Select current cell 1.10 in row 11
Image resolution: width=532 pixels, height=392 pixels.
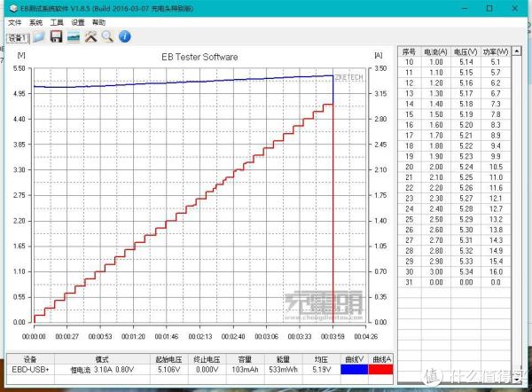coord(436,73)
